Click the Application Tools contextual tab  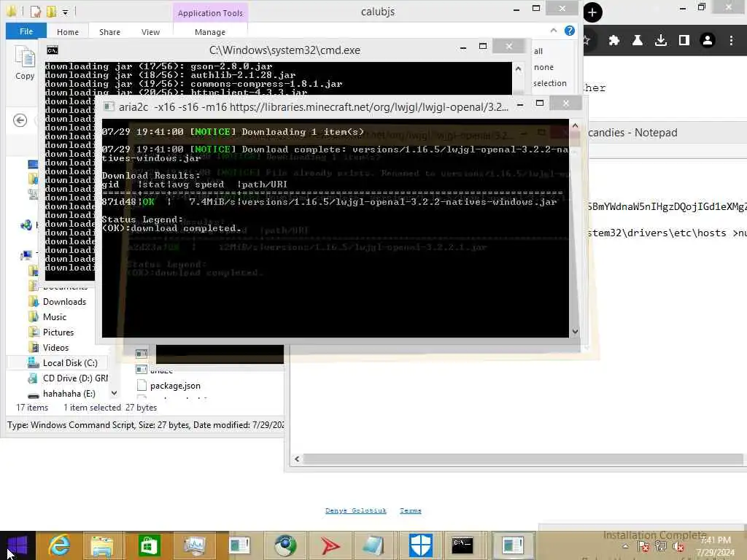click(210, 13)
